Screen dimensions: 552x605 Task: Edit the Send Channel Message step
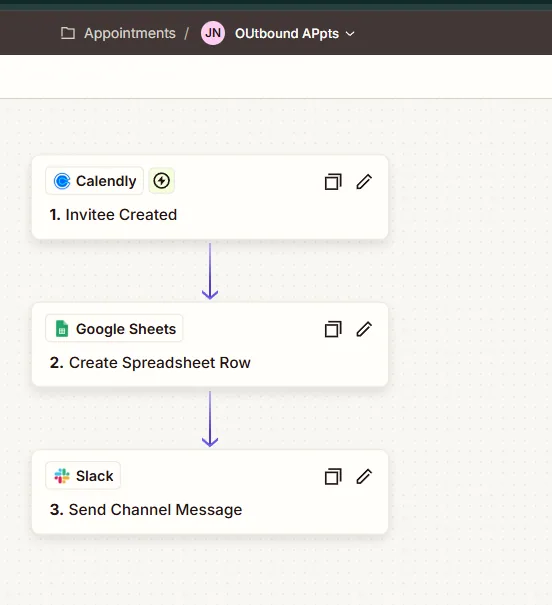[x=364, y=477]
